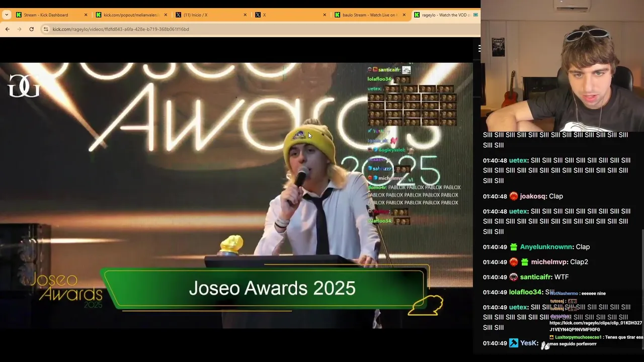This screenshot has width=644, height=362.
Task: Click the YesK username in chat
Action: point(529,343)
